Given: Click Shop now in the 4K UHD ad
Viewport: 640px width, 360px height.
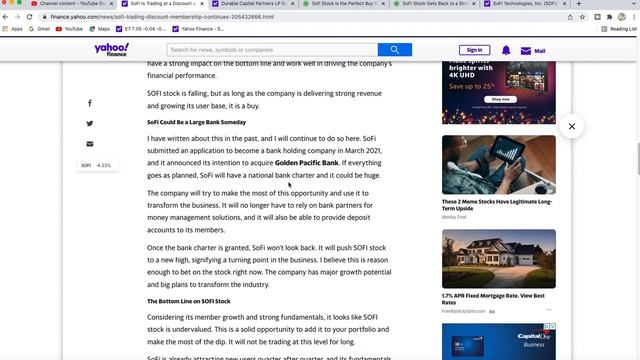Looking at the screenshot, I should point(500,99).
